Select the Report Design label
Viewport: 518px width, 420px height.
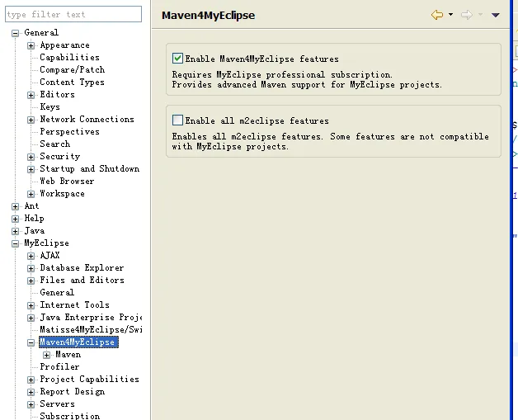click(x=73, y=392)
